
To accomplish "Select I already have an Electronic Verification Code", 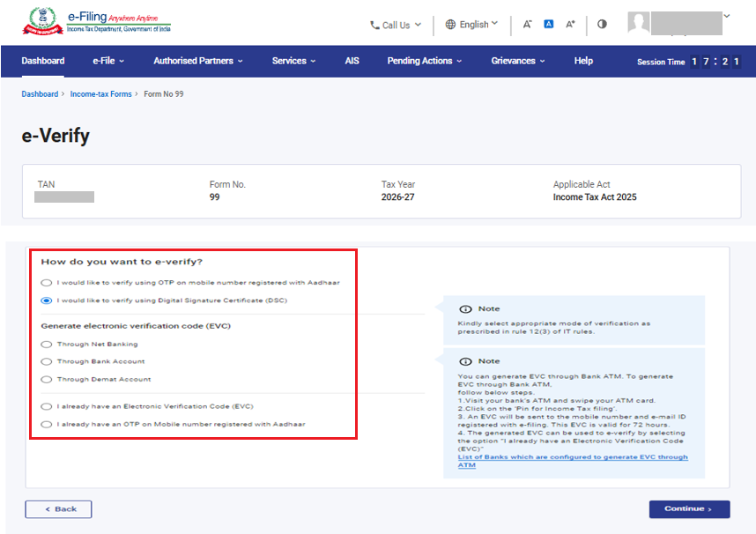I will coord(47,406).
